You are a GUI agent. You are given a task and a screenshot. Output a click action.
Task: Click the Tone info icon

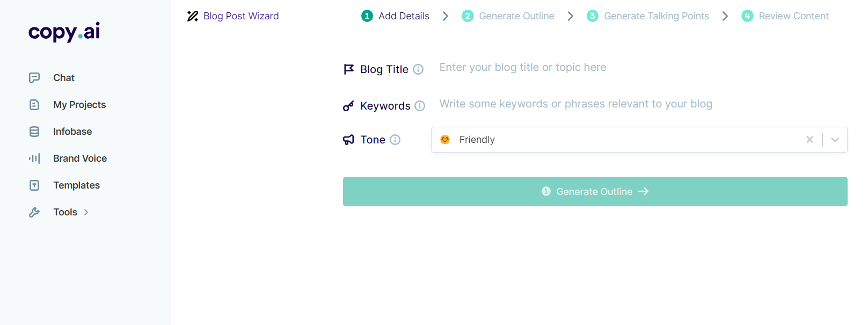(x=395, y=140)
